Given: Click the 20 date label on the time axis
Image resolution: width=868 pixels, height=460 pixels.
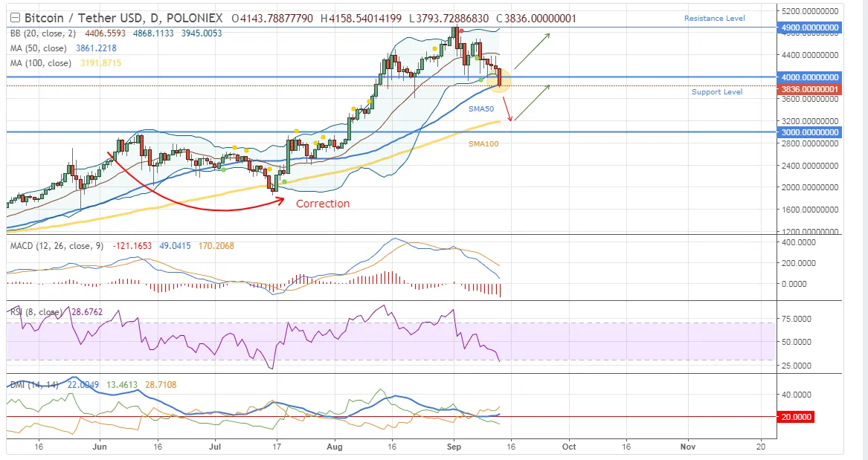Looking at the screenshot, I should [x=761, y=446].
